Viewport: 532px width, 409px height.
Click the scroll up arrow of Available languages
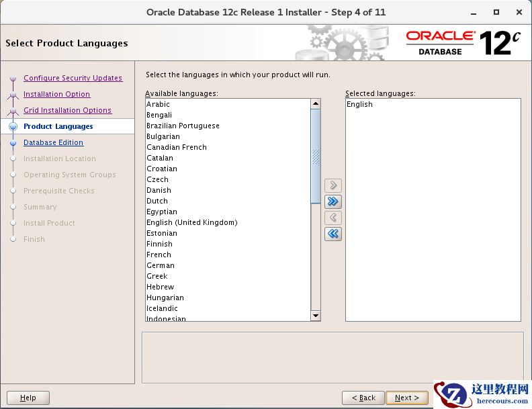pyautogui.click(x=316, y=104)
